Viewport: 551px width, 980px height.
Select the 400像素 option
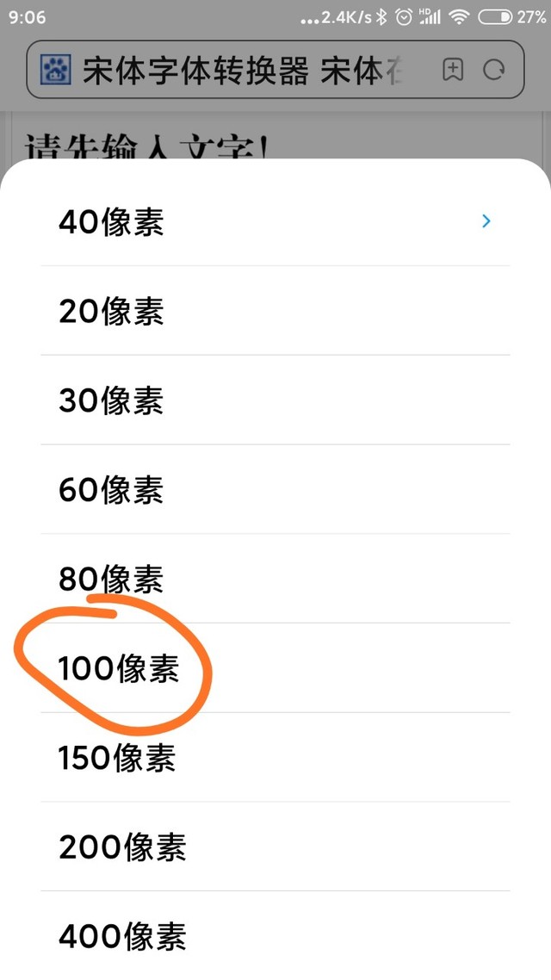pos(122,937)
